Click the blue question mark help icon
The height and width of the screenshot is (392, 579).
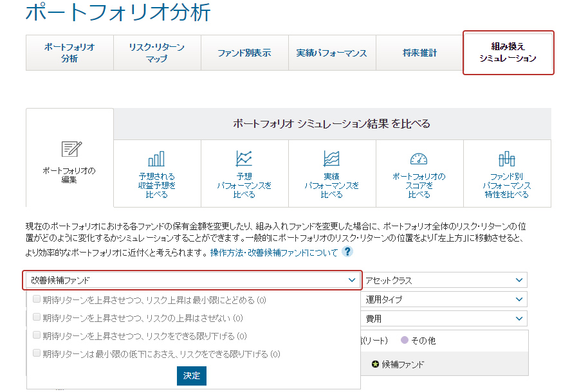pos(347,252)
